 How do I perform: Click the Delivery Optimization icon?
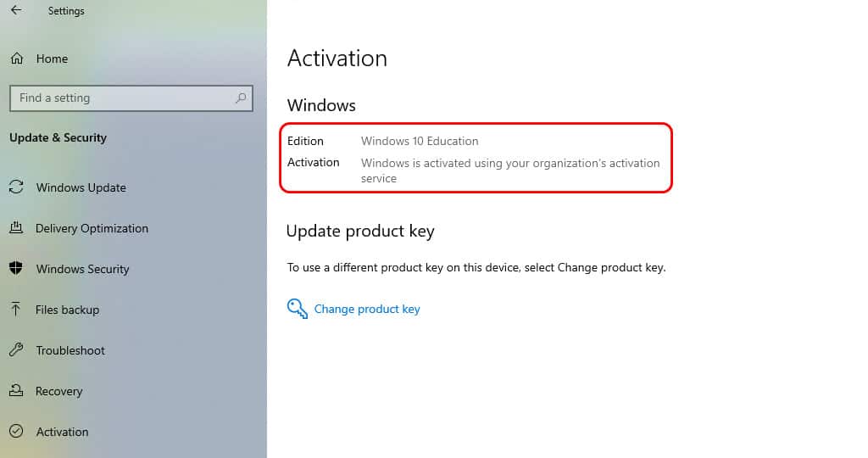pos(17,227)
